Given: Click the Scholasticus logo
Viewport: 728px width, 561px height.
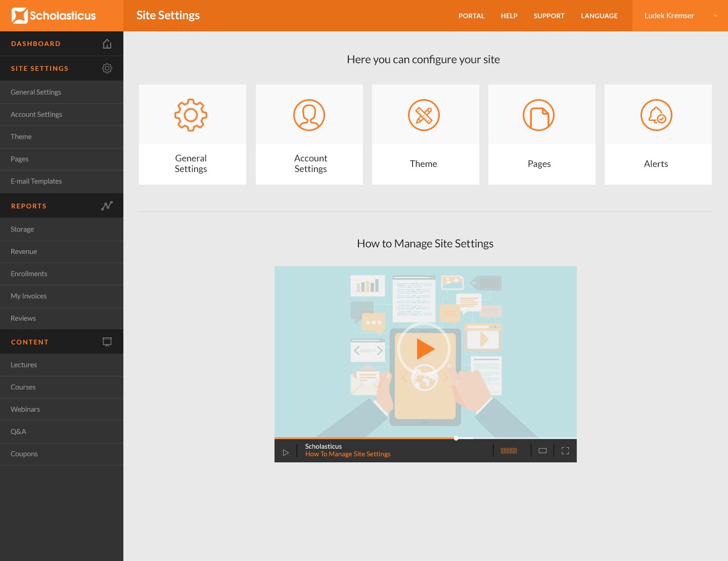Looking at the screenshot, I should click(54, 16).
